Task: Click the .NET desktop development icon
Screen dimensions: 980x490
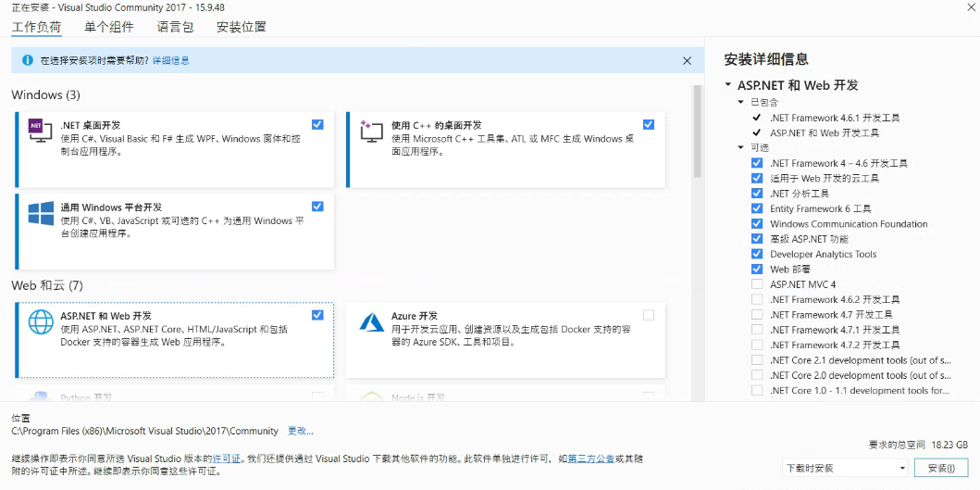Action: pos(41,131)
